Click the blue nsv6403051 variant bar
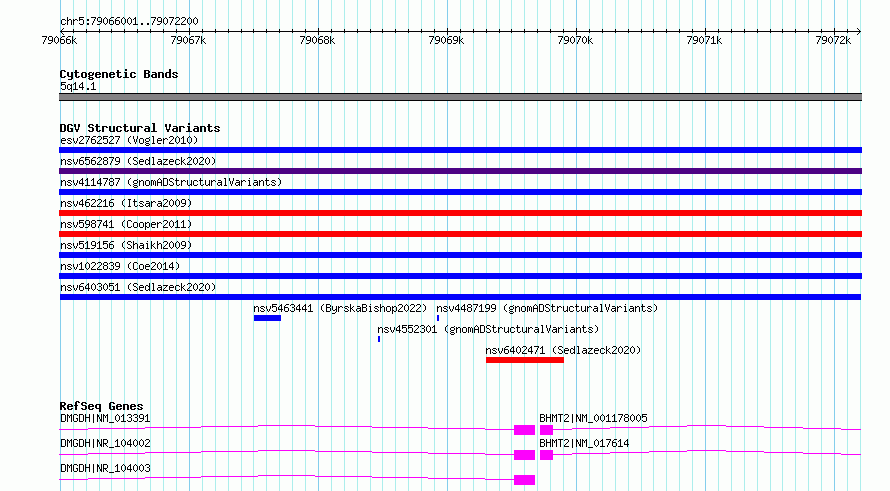This screenshot has height=491, width=890. click(x=460, y=297)
